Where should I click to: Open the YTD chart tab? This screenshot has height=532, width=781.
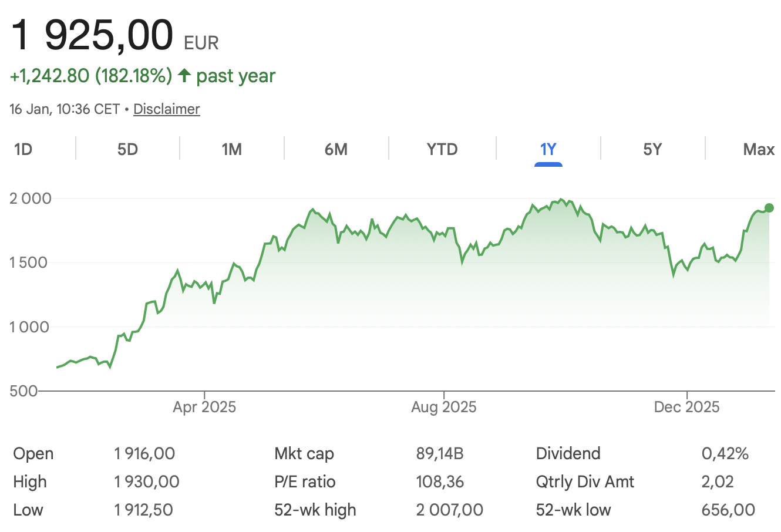click(442, 149)
